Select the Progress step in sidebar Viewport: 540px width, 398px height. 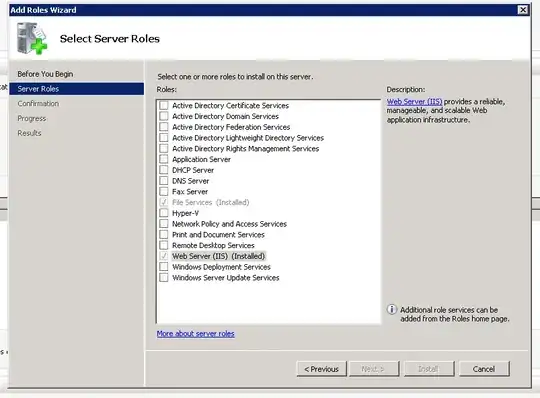[32, 118]
